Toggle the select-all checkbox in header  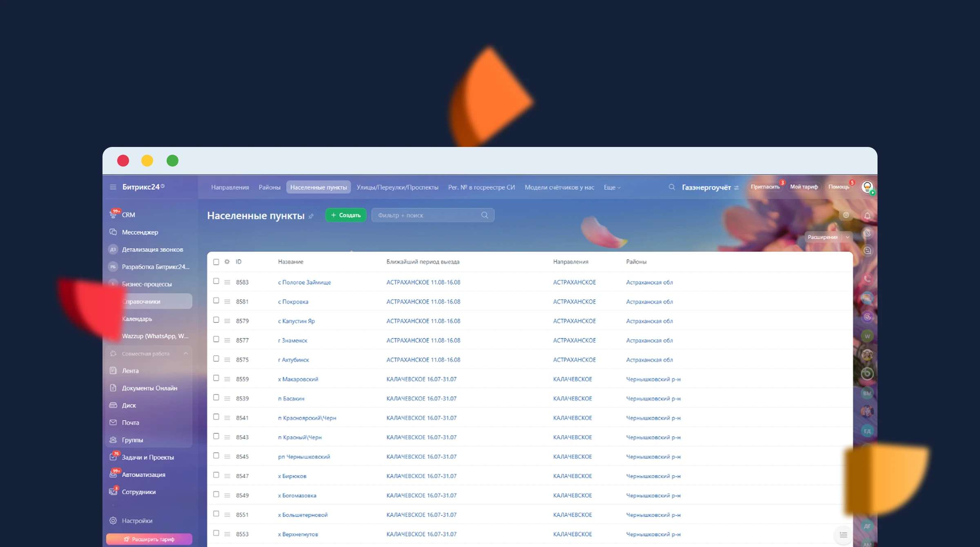click(216, 262)
